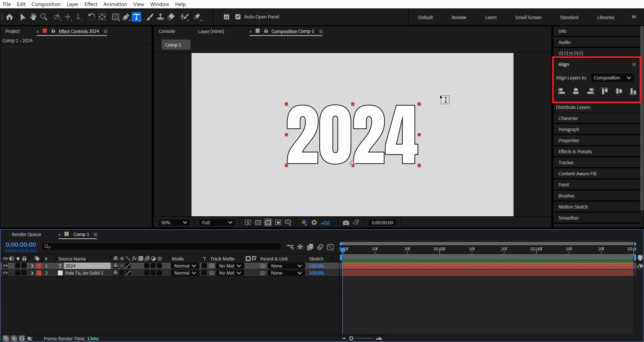This screenshot has height=342, width=644.
Task: Click label color swatch of layer 1
Action: 39,266
